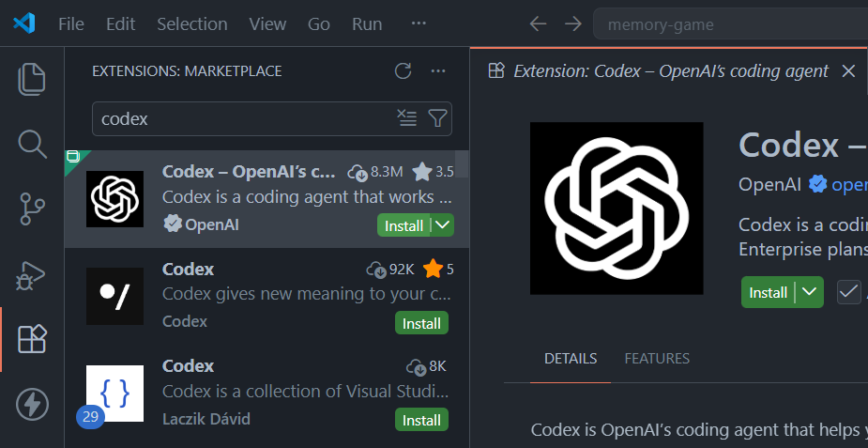Click the extensions list scrollbar
868x448 pixels.
pos(463,164)
